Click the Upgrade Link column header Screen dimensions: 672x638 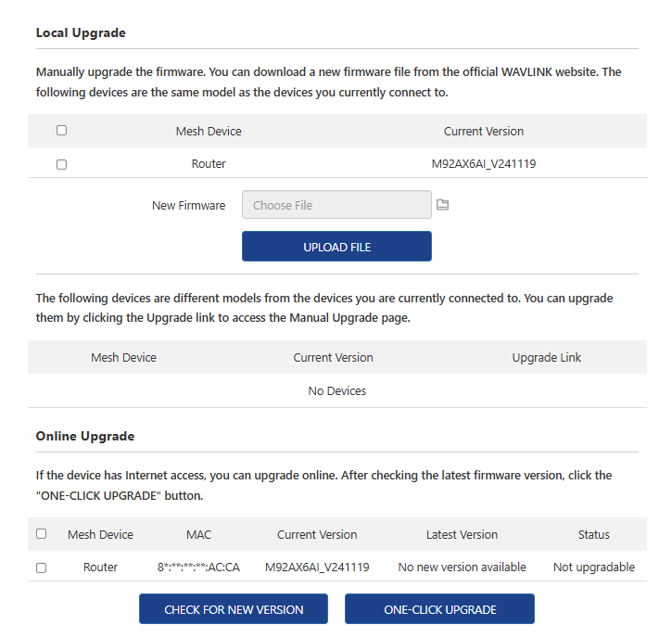(x=546, y=357)
